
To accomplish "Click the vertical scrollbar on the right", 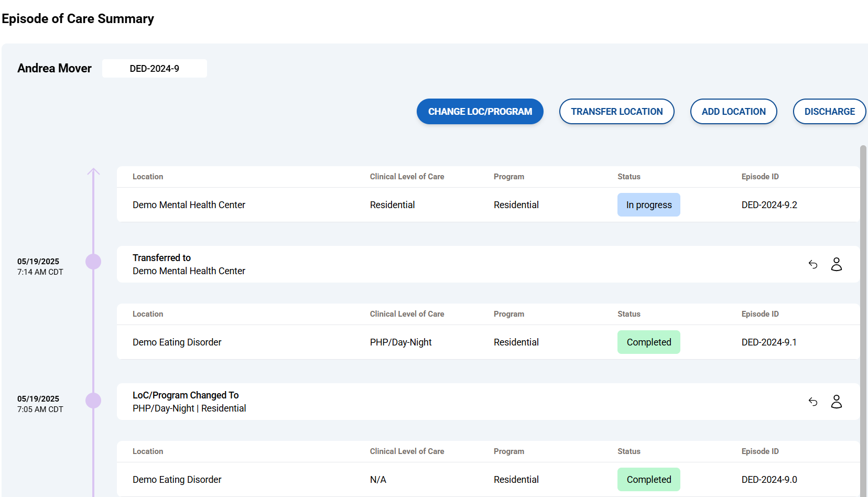I will point(863,315).
